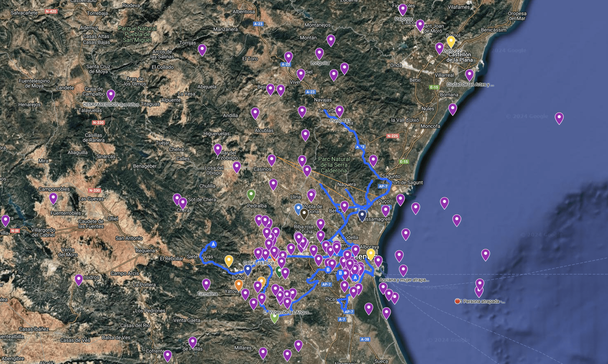The height and width of the screenshot is (364, 608).
Task: Open the Turmalina label
Action: click(x=207, y=294)
